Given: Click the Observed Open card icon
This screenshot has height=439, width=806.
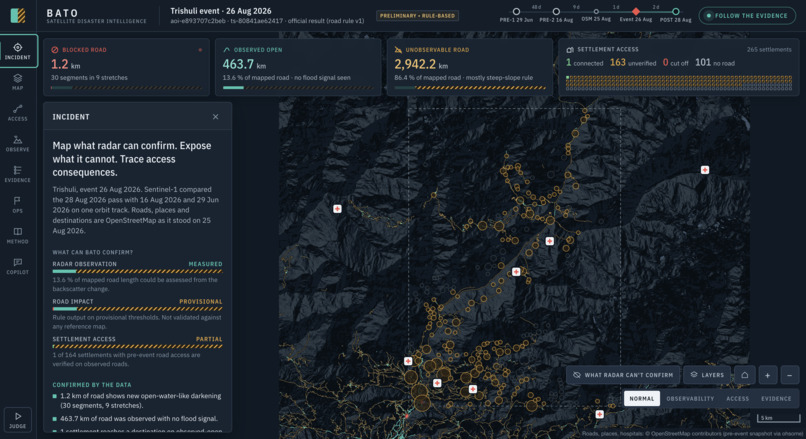Looking at the screenshot, I should 226,50.
